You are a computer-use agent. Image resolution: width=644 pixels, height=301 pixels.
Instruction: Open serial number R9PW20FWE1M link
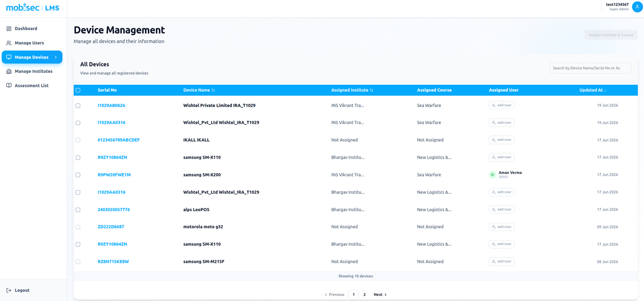[114, 175]
